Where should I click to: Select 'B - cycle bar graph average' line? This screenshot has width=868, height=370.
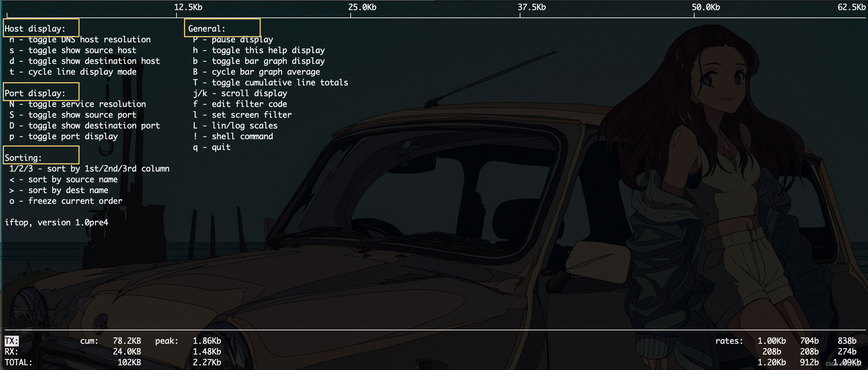(257, 72)
